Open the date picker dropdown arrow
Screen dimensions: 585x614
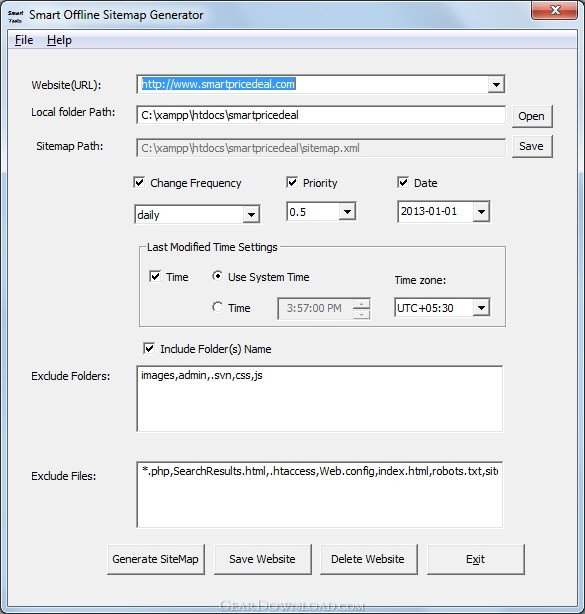481,211
